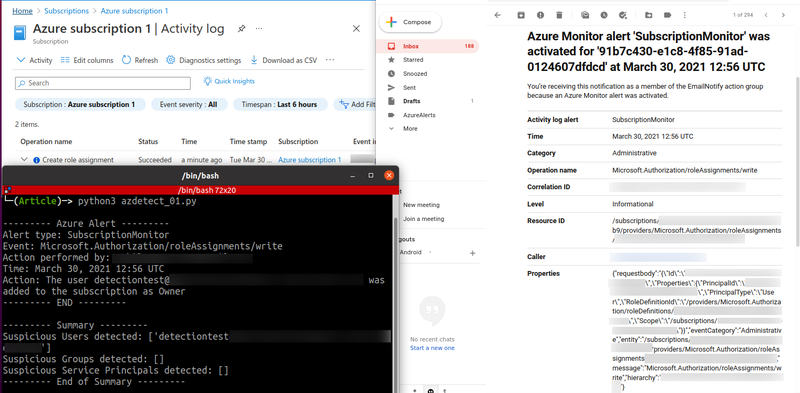Image resolution: width=800 pixels, height=393 pixels.
Task: Click Start a new one chat link
Action: coord(432,348)
